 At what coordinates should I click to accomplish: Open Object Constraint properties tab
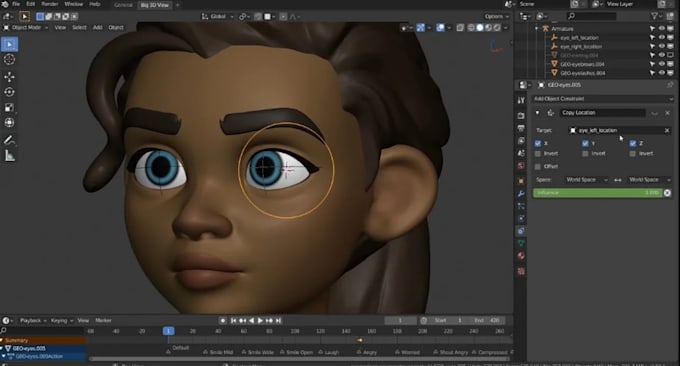(521, 231)
